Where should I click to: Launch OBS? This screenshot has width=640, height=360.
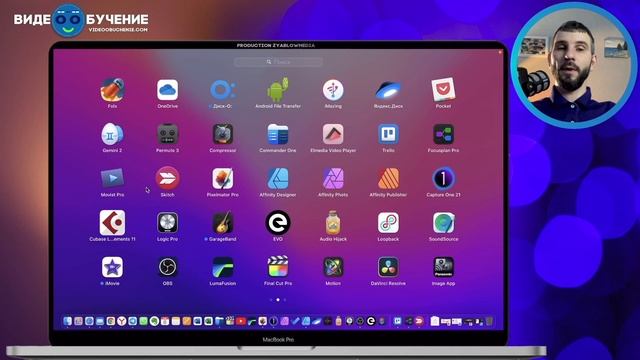tap(167, 267)
